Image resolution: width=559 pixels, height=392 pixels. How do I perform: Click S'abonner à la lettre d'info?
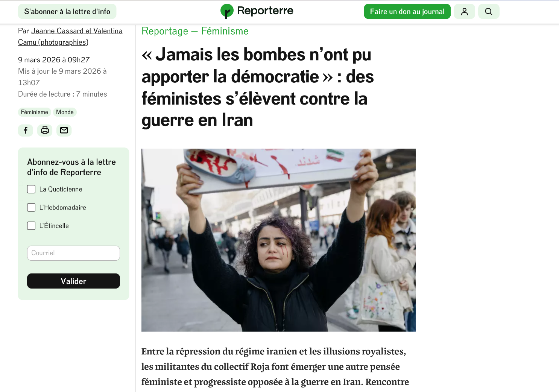[67, 12]
